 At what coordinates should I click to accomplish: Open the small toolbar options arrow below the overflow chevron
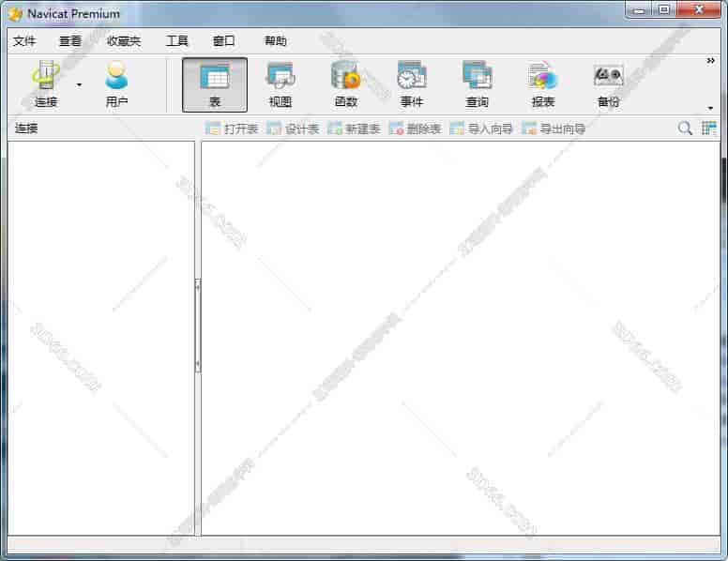pyautogui.click(x=710, y=108)
